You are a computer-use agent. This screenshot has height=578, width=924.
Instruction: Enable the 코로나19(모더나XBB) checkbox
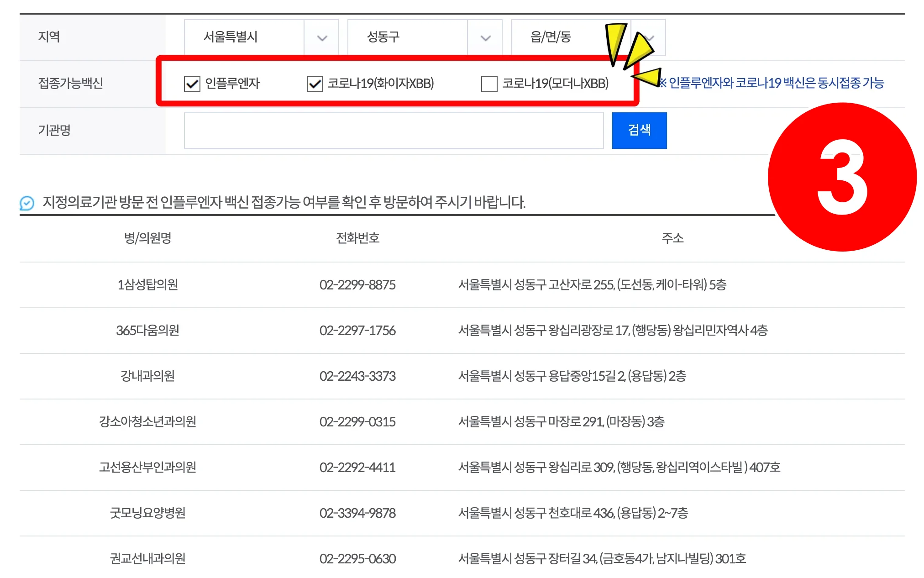click(x=489, y=84)
